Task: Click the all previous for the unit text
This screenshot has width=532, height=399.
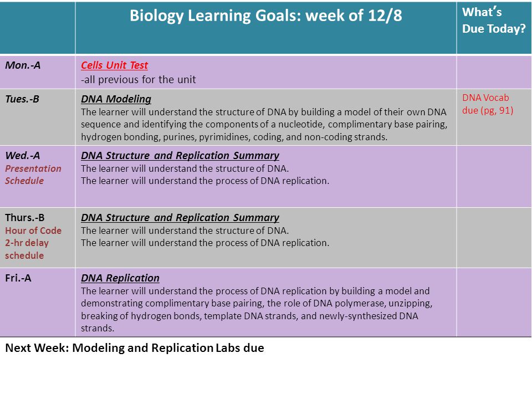Action: (139, 79)
